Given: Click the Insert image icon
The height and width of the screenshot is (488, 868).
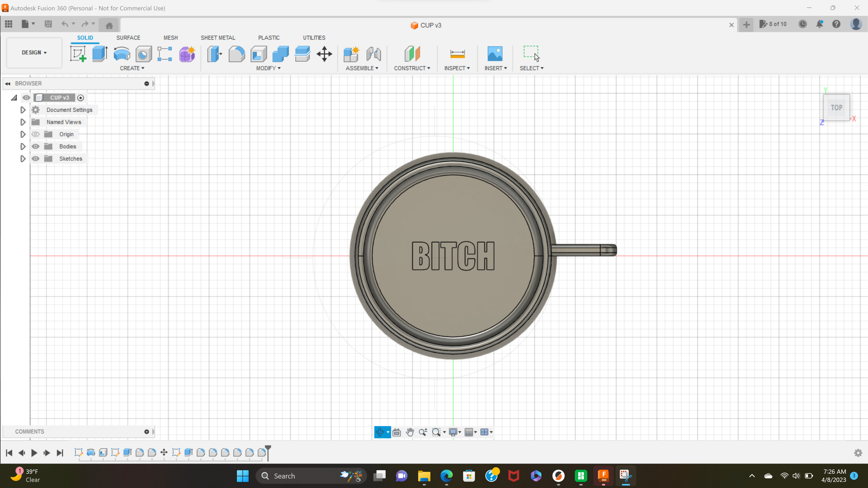Looking at the screenshot, I should pyautogui.click(x=495, y=54).
